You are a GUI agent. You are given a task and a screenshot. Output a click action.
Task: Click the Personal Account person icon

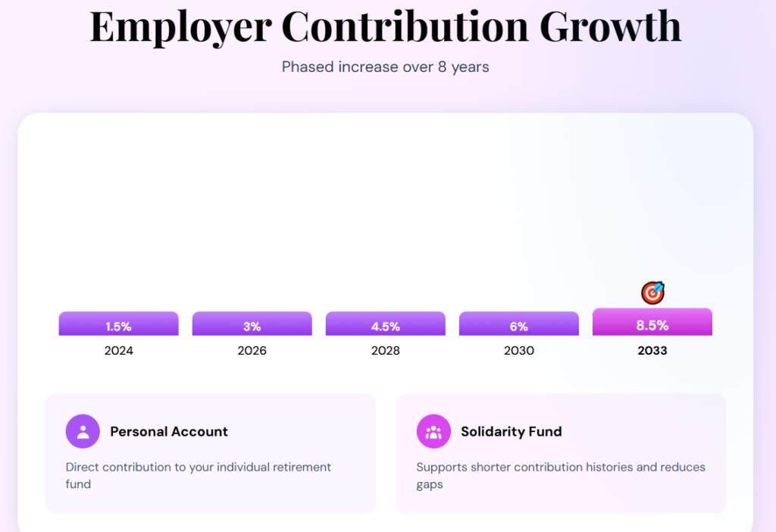pyautogui.click(x=83, y=431)
